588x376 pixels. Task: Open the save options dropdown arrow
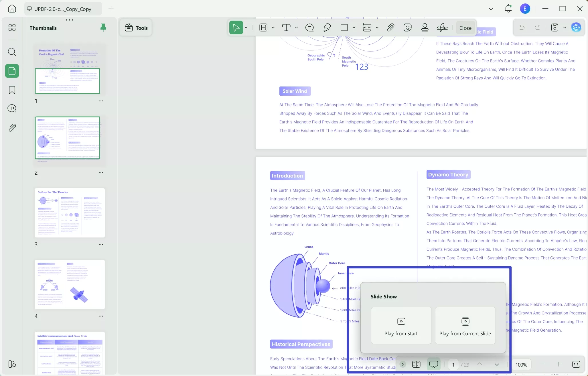(565, 27)
